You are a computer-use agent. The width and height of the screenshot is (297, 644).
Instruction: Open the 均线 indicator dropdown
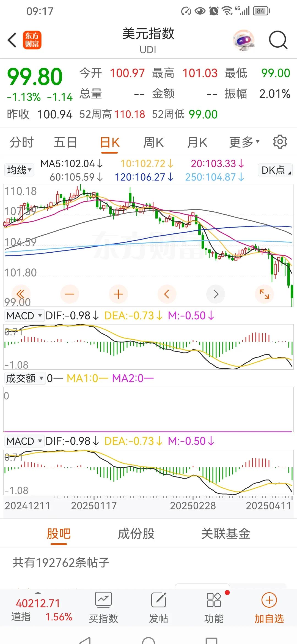point(19,170)
